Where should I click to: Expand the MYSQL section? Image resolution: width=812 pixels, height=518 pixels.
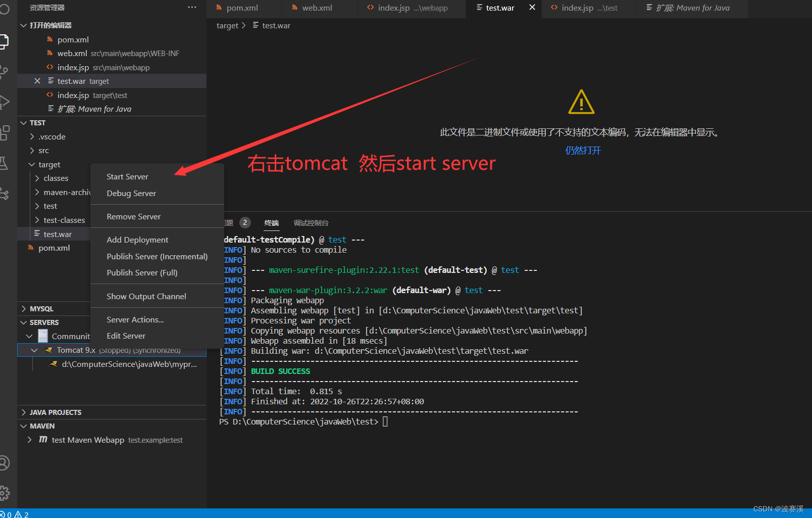24,309
